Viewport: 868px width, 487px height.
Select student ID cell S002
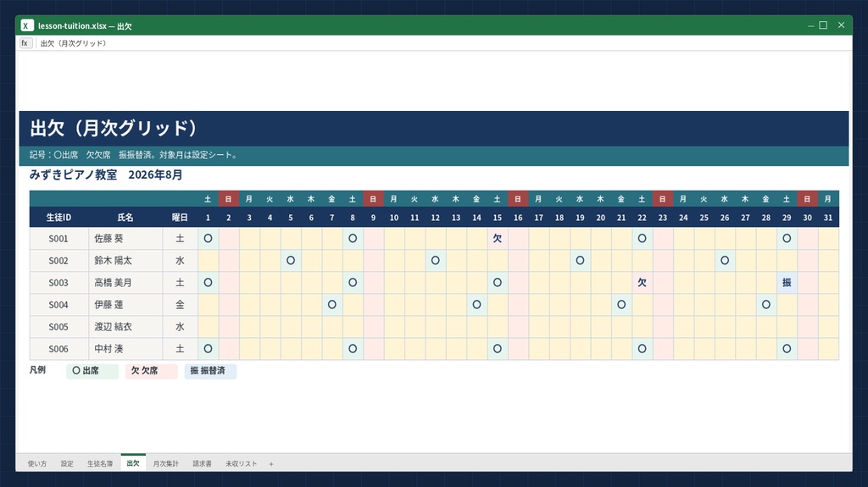[58, 261]
